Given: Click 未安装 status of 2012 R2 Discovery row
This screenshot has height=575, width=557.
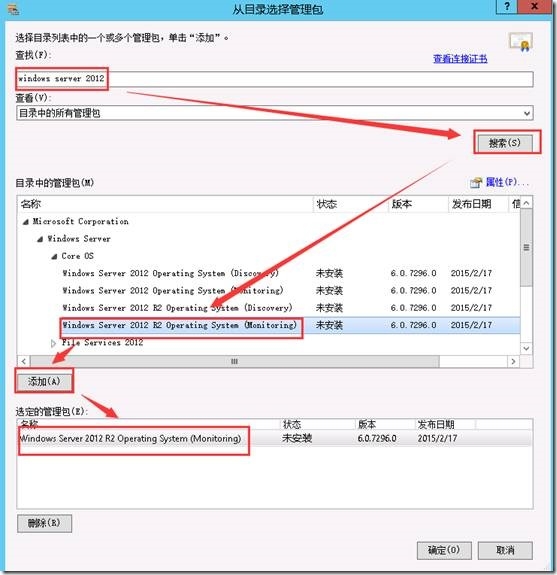Looking at the screenshot, I should point(329,308).
